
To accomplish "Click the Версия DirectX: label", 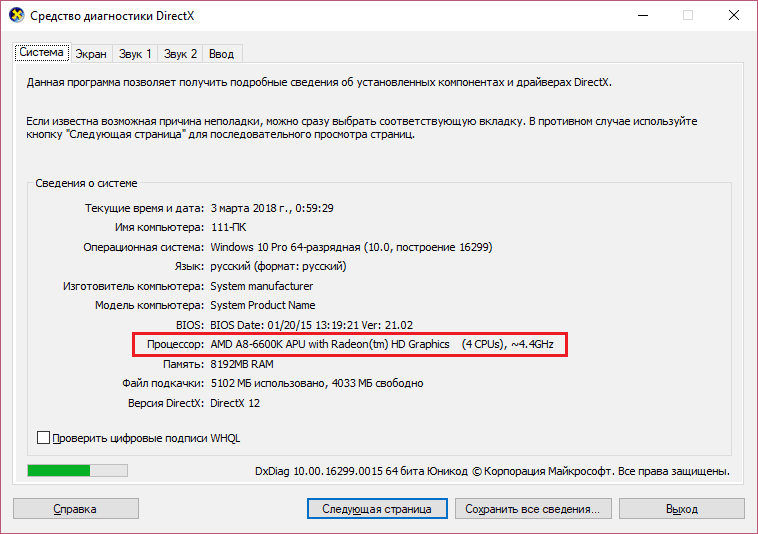I will tap(166, 403).
